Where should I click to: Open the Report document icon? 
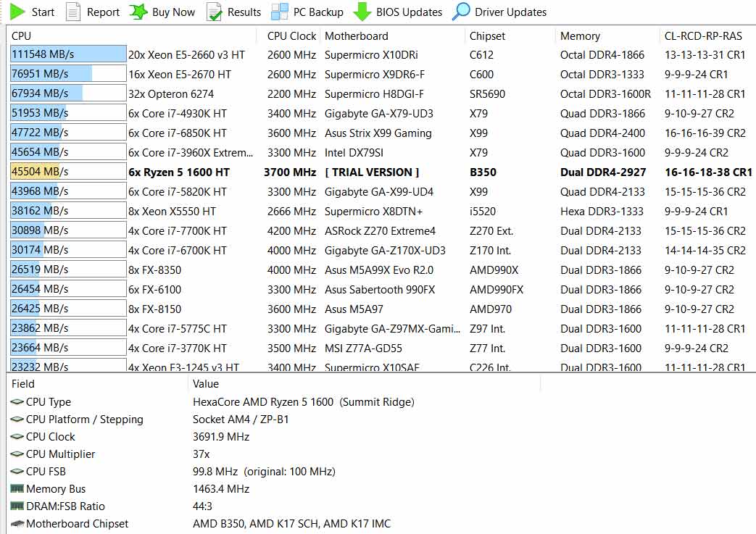[x=73, y=12]
